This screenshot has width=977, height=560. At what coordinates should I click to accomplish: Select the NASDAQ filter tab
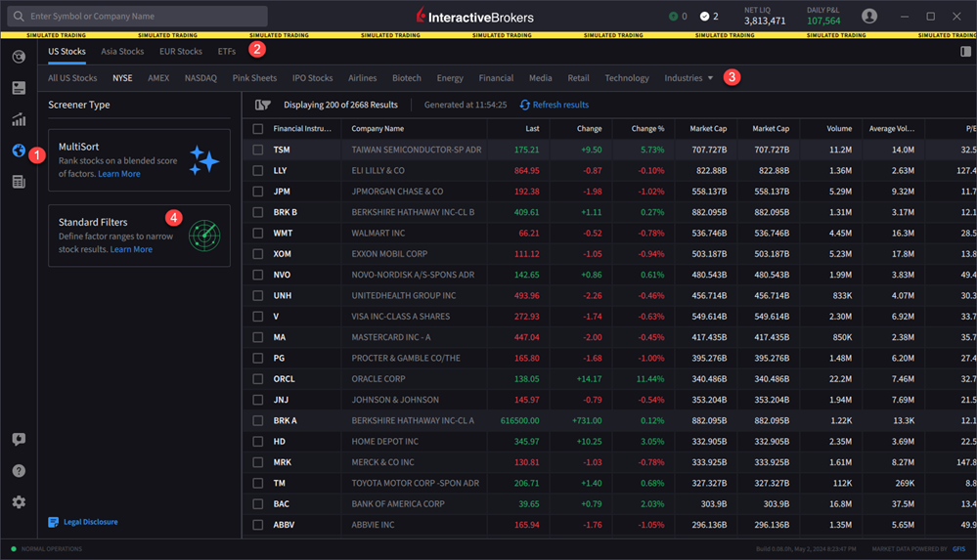200,78
